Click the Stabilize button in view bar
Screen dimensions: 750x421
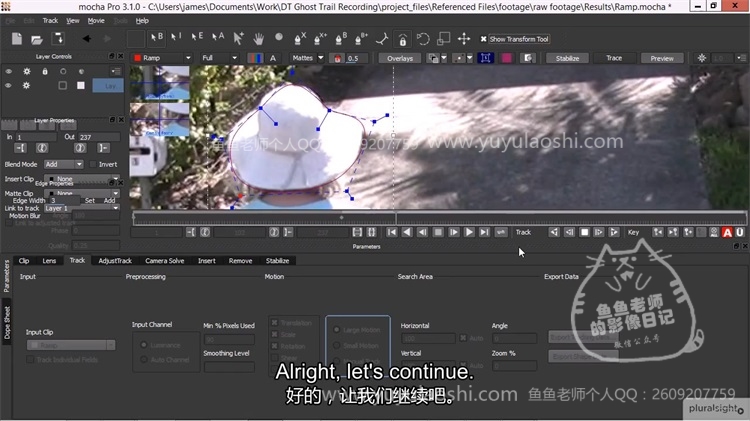tap(567, 58)
